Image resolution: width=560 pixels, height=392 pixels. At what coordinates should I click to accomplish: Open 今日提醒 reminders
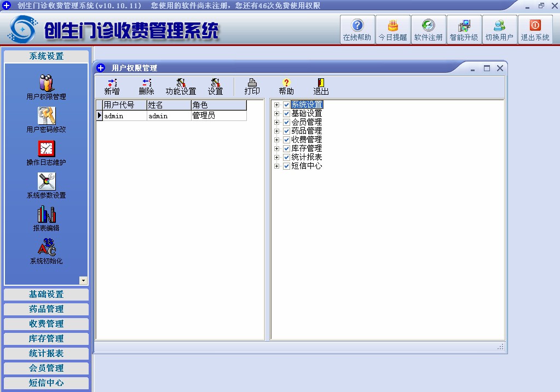[x=393, y=30]
